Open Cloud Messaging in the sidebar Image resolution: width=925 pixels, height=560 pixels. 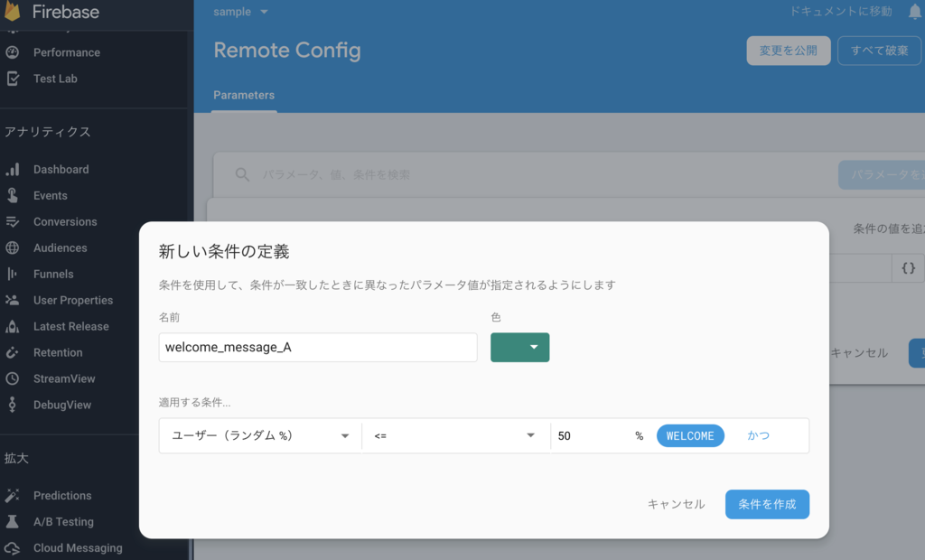(78, 547)
